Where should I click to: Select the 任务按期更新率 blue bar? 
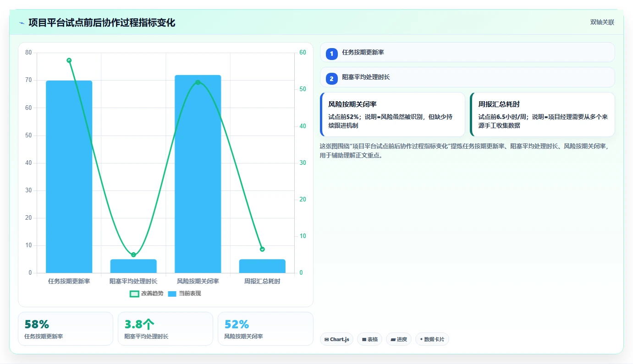coord(69,177)
